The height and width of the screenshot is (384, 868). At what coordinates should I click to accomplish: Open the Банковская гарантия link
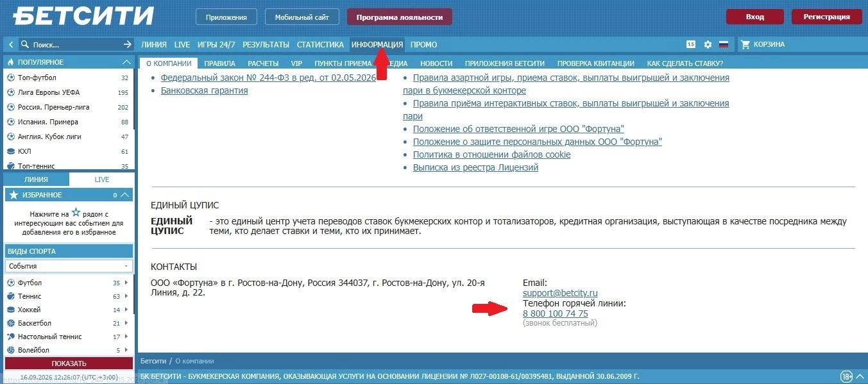(204, 90)
